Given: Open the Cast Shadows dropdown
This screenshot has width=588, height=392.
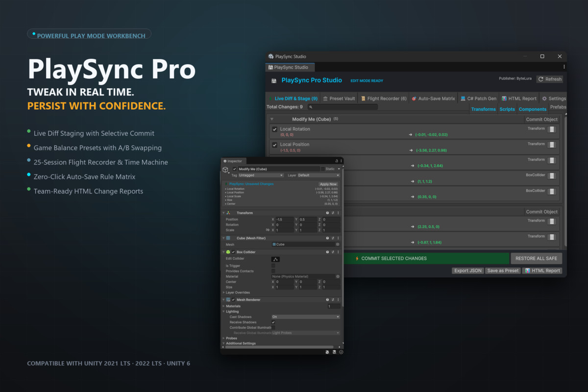Looking at the screenshot, I should (306, 317).
